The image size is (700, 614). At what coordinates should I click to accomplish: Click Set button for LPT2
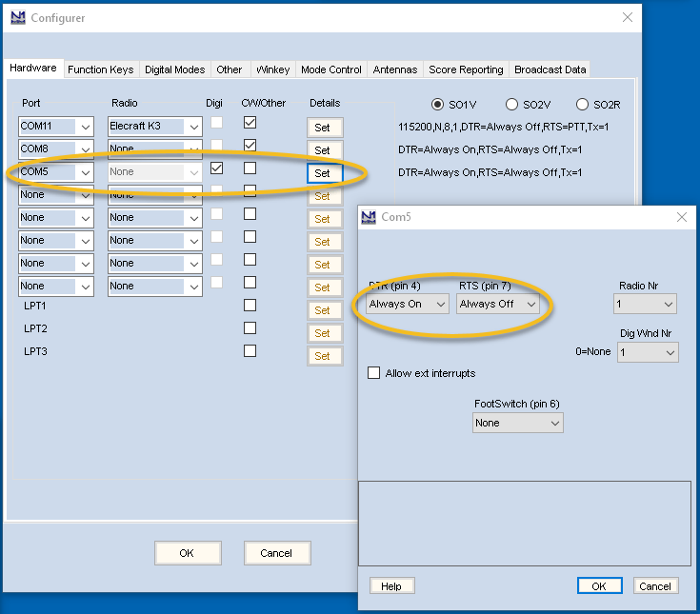325,333
